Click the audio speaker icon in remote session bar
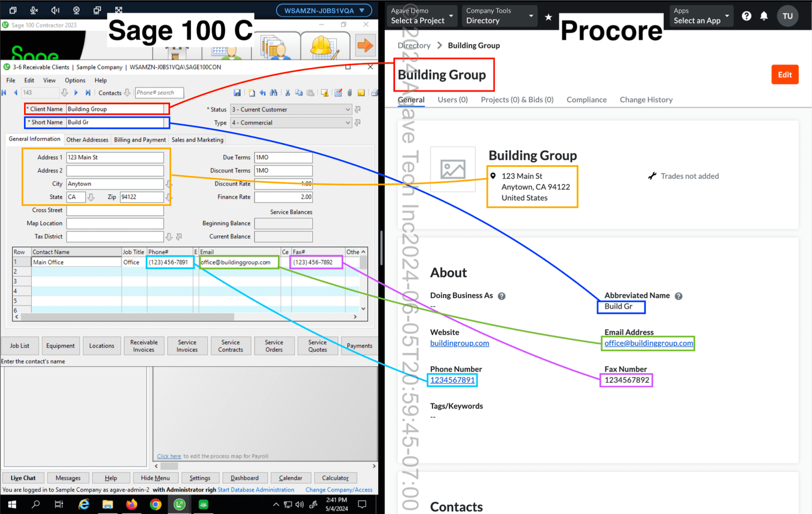 tap(55, 10)
